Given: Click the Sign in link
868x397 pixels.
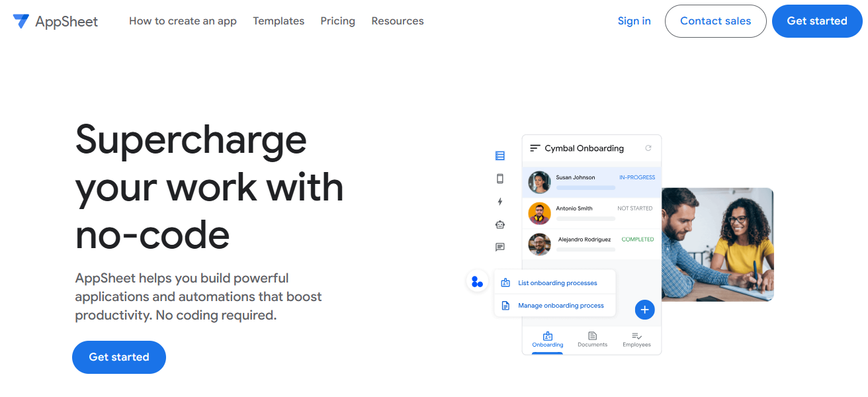Looking at the screenshot, I should pyautogui.click(x=634, y=21).
